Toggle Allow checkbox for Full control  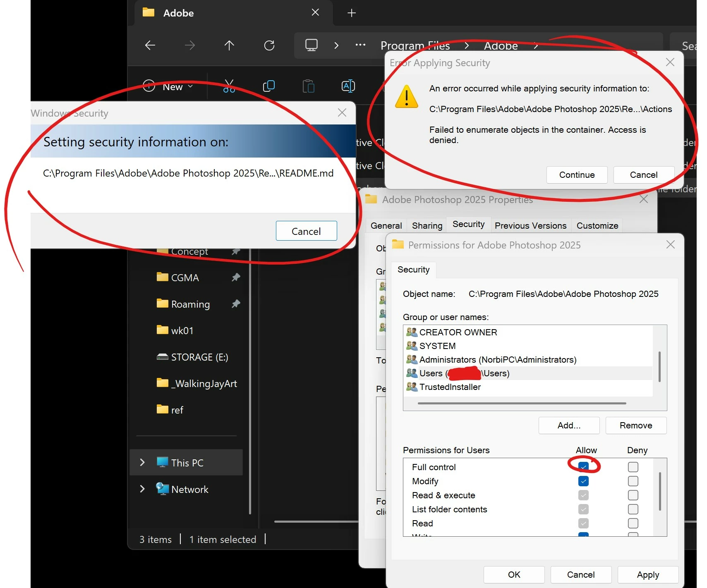click(583, 467)
